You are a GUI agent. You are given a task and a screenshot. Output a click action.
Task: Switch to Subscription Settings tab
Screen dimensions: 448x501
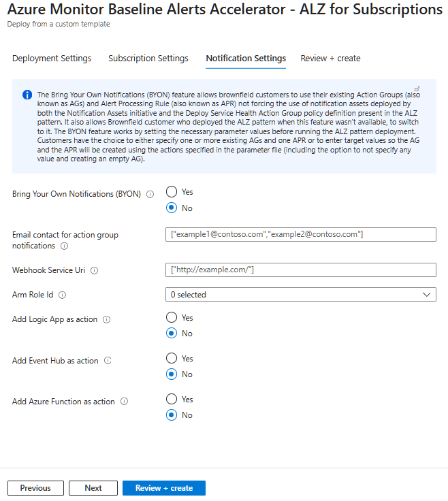click(x=148, y=59)
